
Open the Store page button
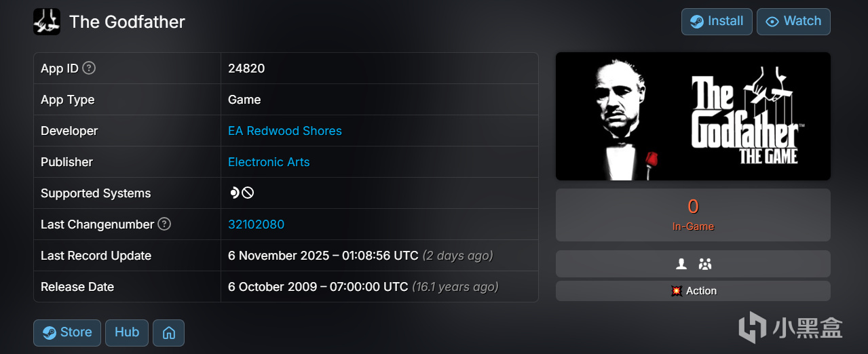67,332
